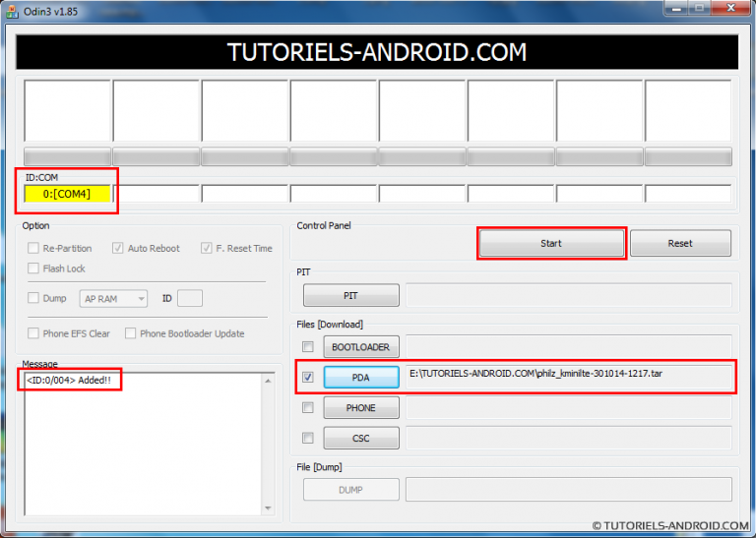Image resolution: width=756 pixels, height=538 pixels.
Task: Click the Reset button
Action: coord(680,243)
